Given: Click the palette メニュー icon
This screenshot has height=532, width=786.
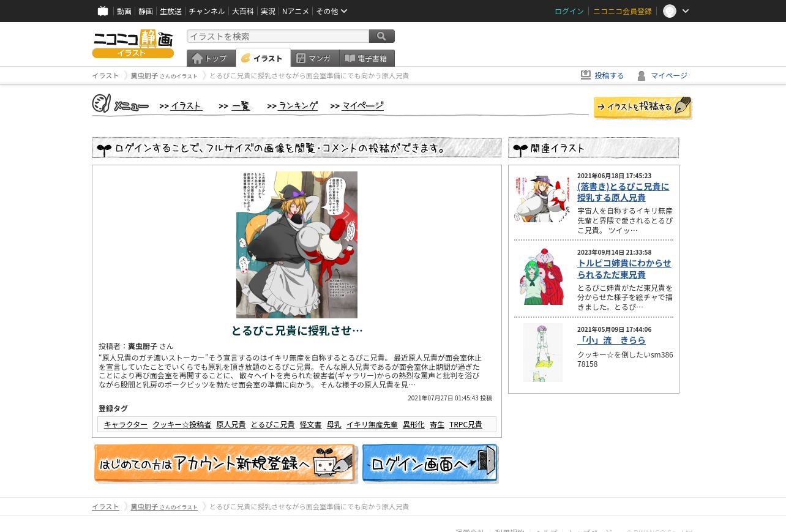Looking at the screenshot, I should click(101, 103).
